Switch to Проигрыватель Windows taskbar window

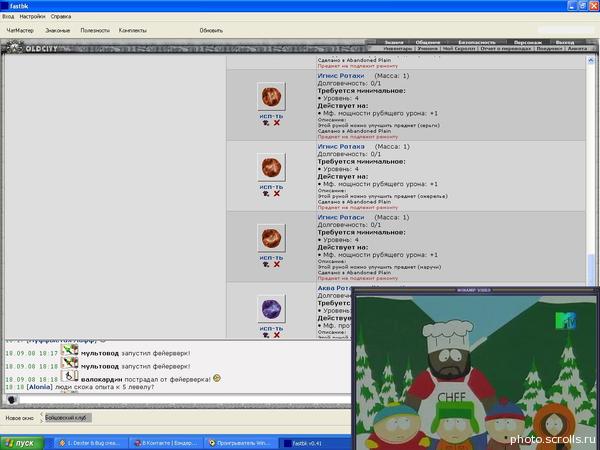(x=241, y=443)
